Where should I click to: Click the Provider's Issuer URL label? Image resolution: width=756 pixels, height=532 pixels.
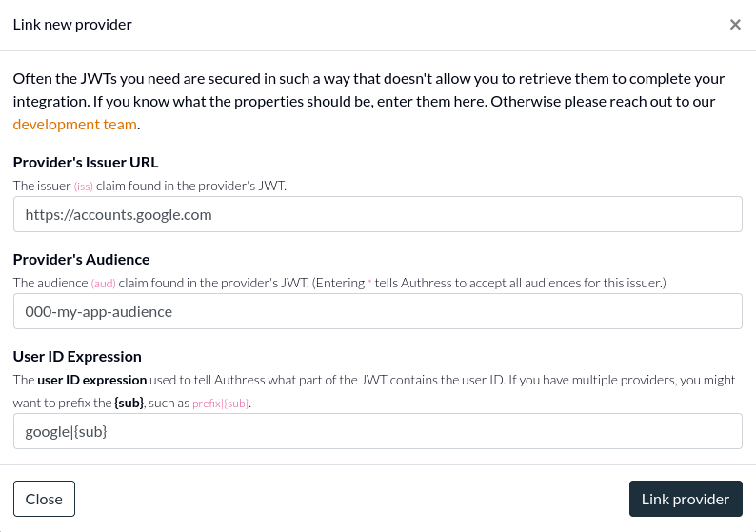86,162
